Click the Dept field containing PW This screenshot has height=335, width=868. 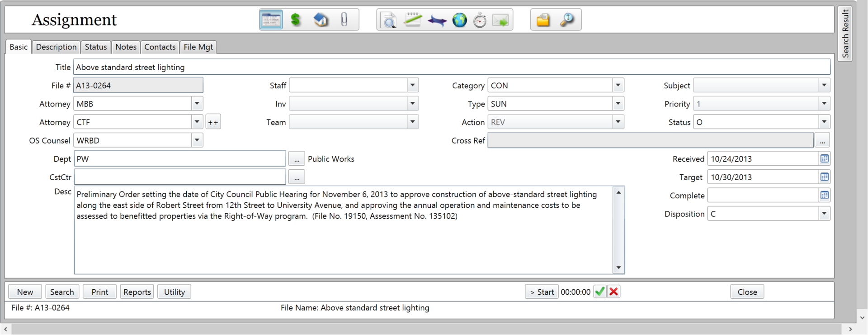179,158
